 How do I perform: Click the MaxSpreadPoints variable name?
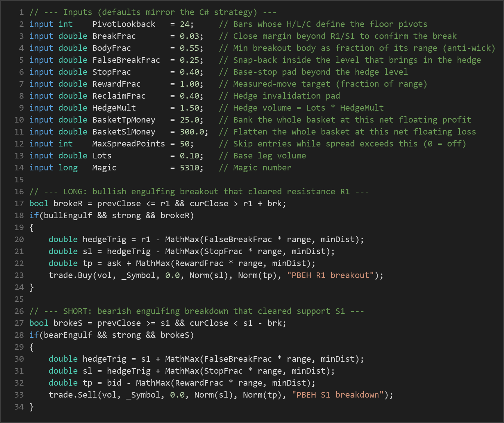129,144
